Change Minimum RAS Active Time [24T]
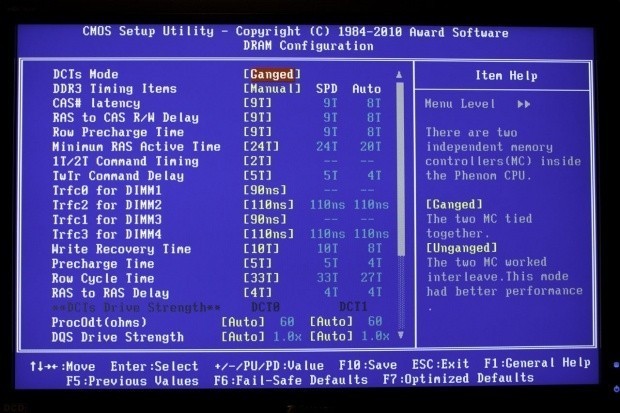 point(261,147)
